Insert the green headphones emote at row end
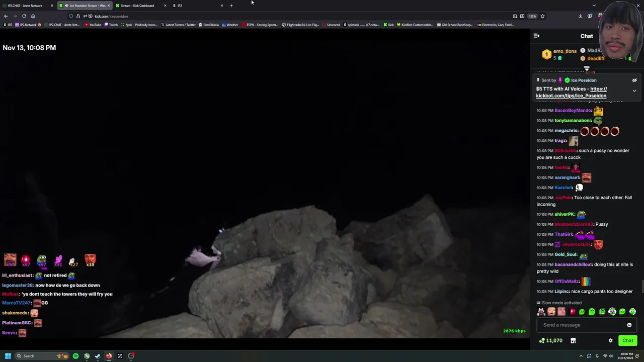 (x=632, y=312)
